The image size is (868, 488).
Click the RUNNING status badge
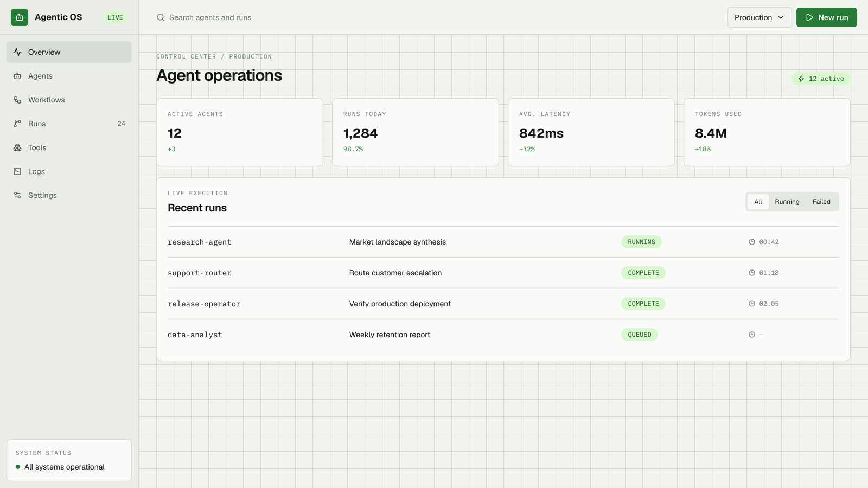[641, 242]
